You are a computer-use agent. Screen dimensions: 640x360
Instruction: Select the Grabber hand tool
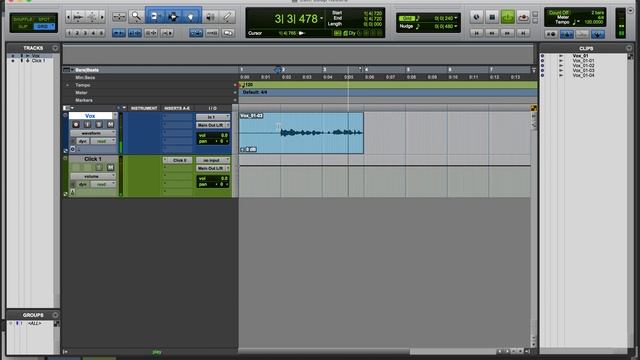coord(191,17)
